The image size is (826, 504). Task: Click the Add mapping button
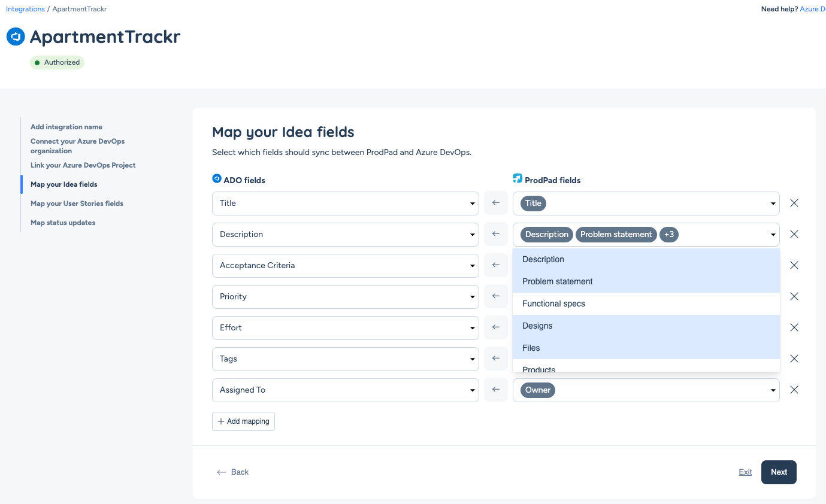243,421
